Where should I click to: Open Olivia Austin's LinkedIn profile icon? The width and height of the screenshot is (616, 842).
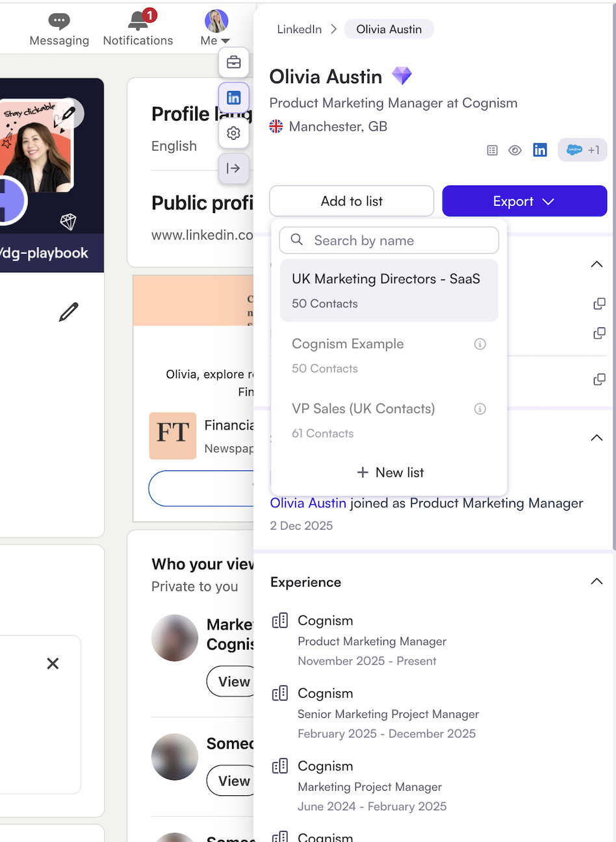tap(540, 150)
